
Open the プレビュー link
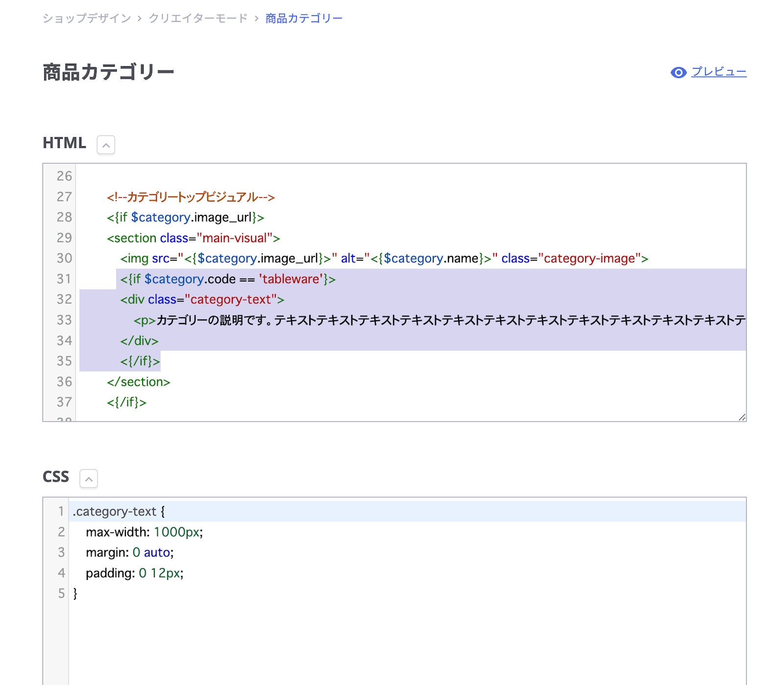pyautogui.click(x=718, y=72)
